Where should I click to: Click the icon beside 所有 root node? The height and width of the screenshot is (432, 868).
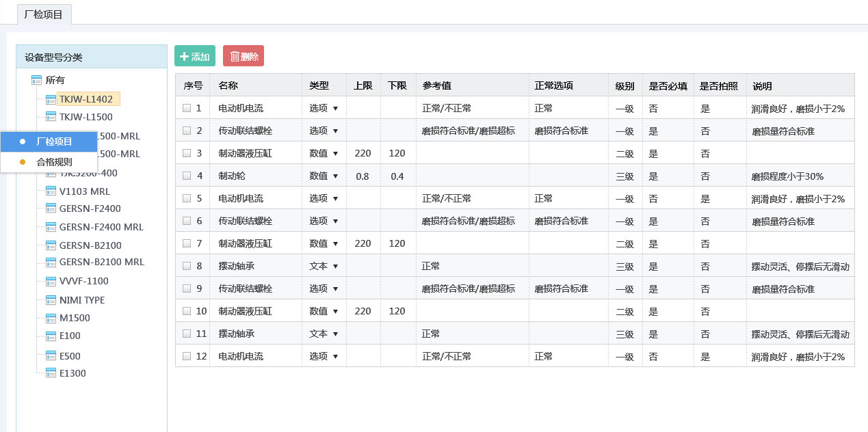[x=37, y=80]
